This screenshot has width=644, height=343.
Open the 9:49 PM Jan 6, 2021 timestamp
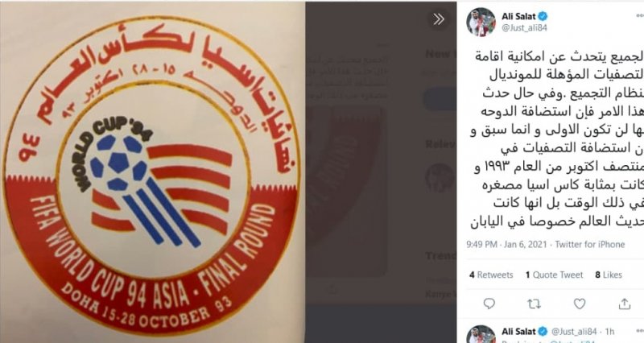click(506, 245)
